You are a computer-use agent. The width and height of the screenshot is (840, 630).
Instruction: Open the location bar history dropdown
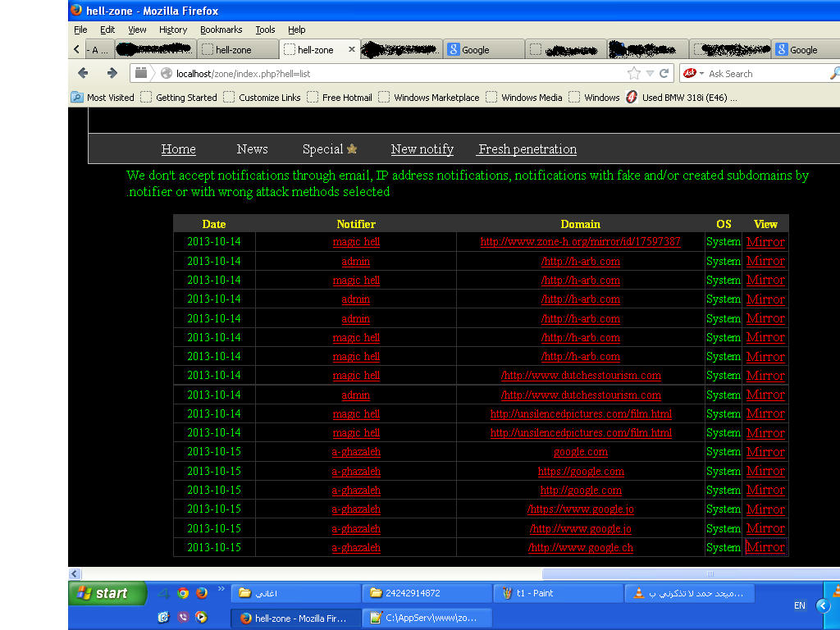pos(649,73)
